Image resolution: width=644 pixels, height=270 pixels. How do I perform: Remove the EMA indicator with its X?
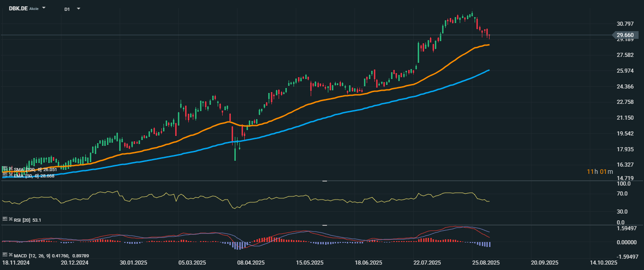[10, 175]
